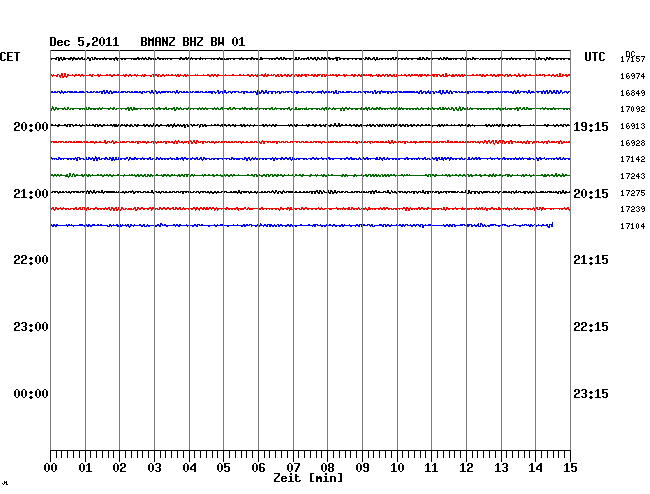Image resolution: width=650 pixels, height=494 pixels.
Task: Click the 01 minute axis label
Action: coord(85,468)
